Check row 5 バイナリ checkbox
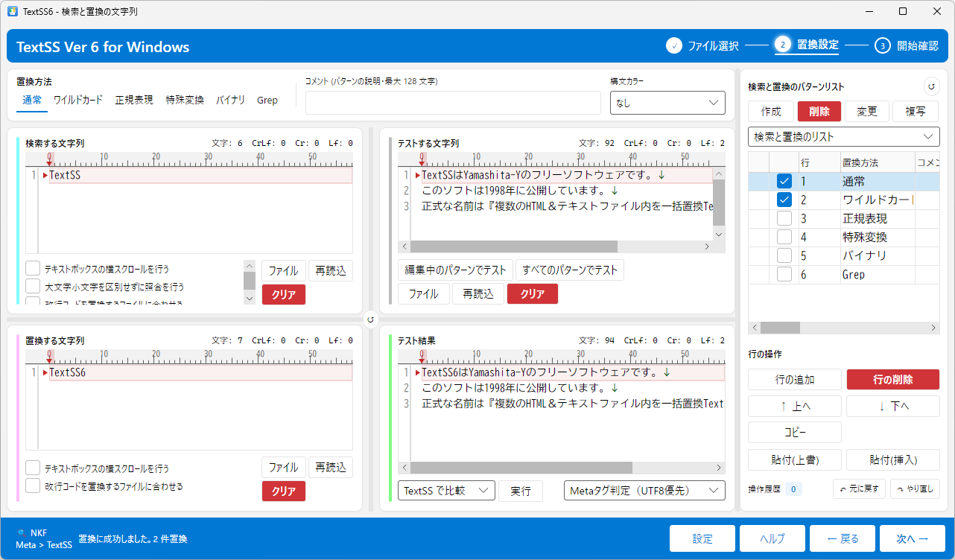 784,255
